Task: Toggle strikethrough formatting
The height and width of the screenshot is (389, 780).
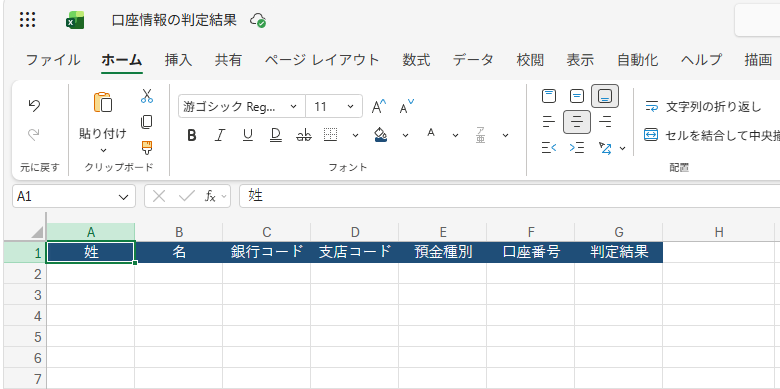Action: tap(303, 135)
